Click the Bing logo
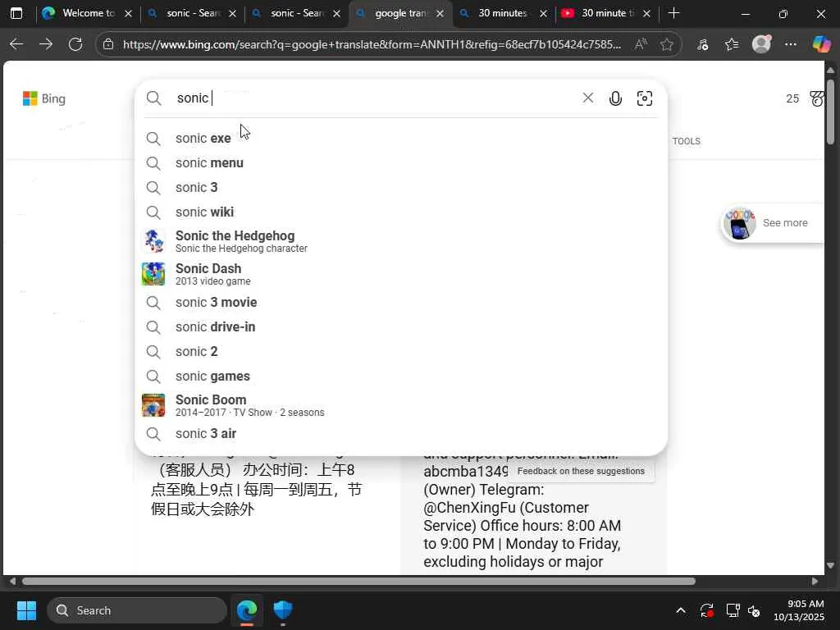 pos(44,98)
